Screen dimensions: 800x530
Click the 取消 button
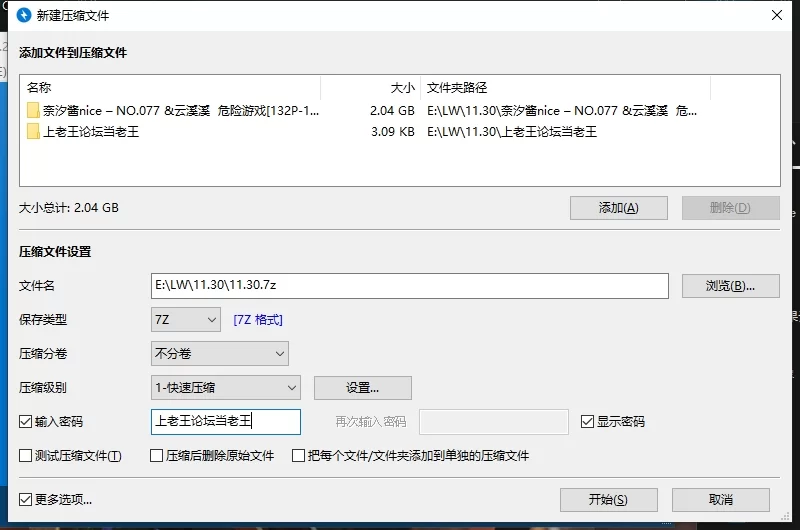(x=720, y=499)
